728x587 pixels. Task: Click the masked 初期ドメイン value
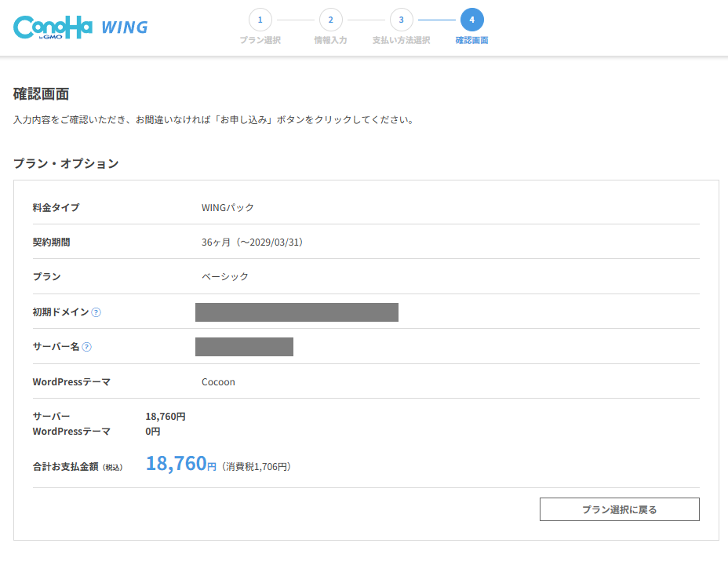coord(297,312)
